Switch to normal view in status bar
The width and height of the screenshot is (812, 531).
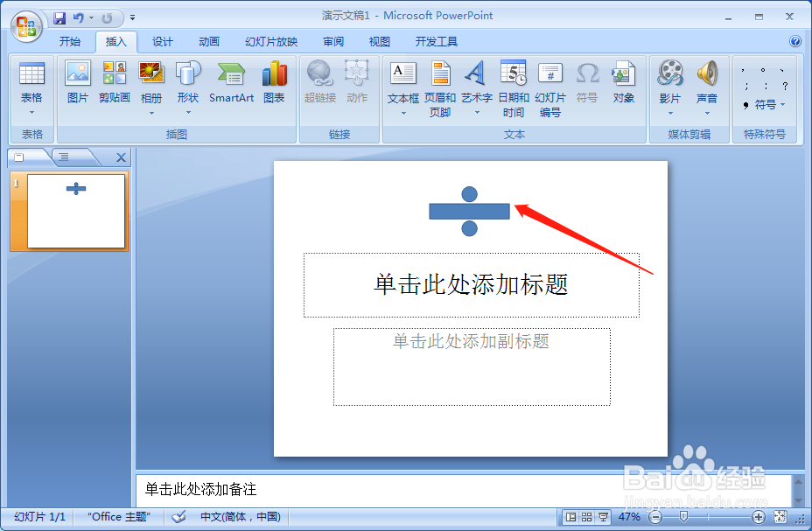coord(570,516)
